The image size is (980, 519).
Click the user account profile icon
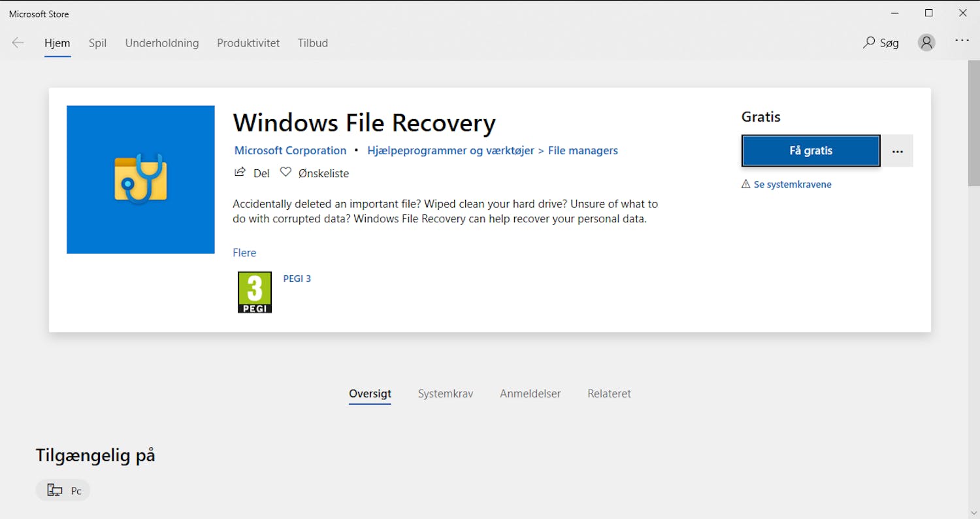click(926, 42)
